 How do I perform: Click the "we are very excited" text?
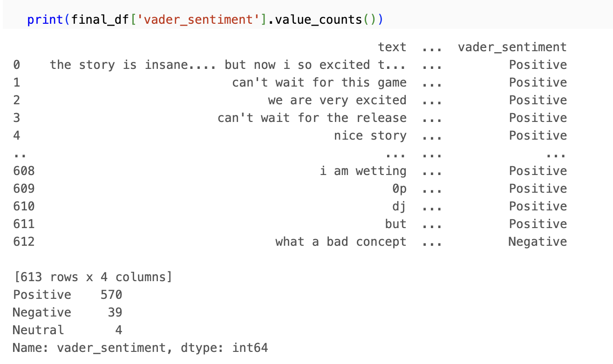(x=337, y=100)
